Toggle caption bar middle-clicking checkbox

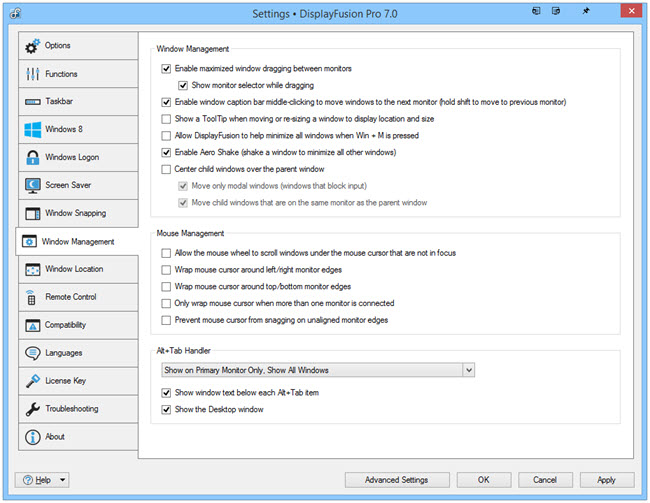166,102
